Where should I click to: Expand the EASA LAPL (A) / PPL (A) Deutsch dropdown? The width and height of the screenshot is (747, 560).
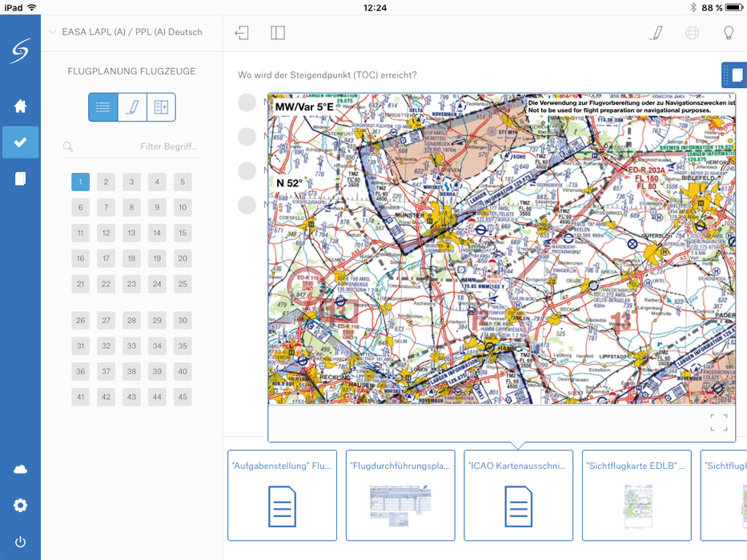[126, 32]
